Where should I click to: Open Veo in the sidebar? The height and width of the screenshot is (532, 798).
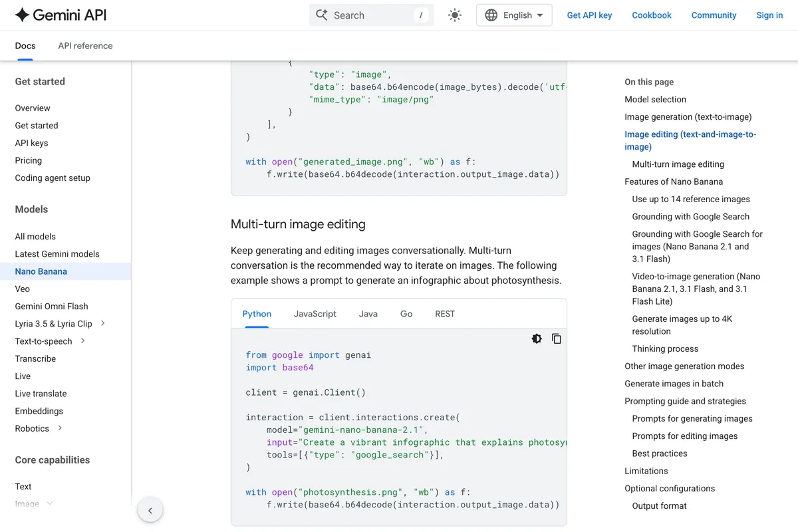tap(23, 289)
